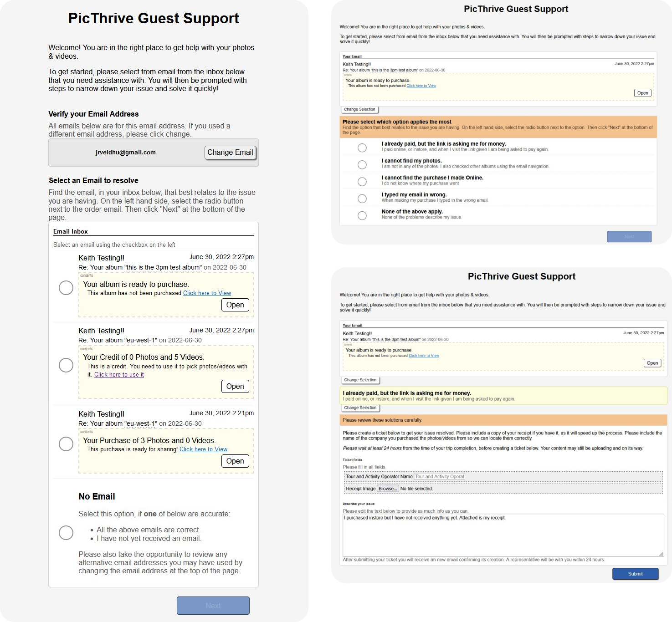Select "I already paid" radio option
This screenshot has width=672, height=622.
click(362, 148)
